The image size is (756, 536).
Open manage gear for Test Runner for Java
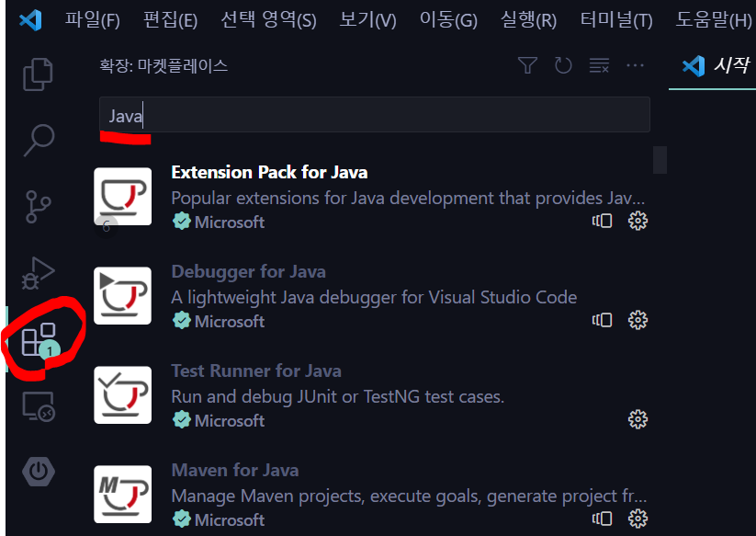(638, 419)
